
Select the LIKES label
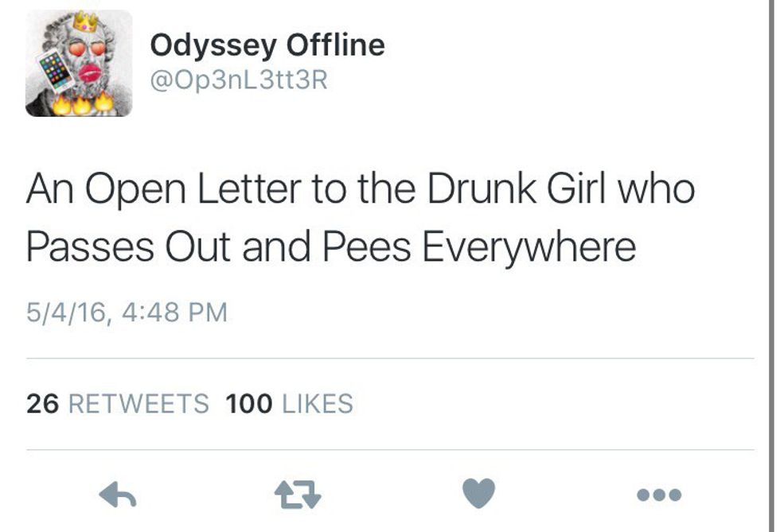coord(318,404)
